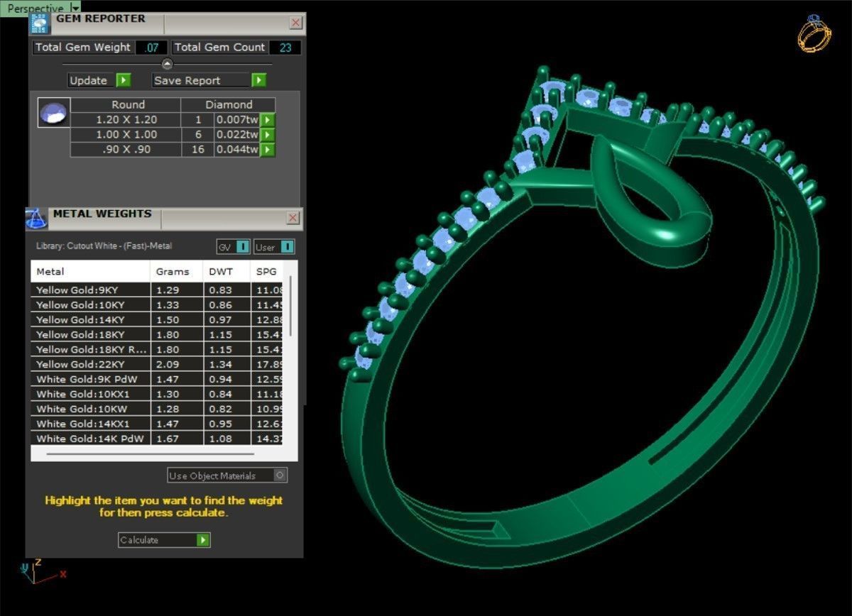Click green arrow next to Save Report
Screen dimensions: 852x616
pyautogui.click(x=259, y=80)
